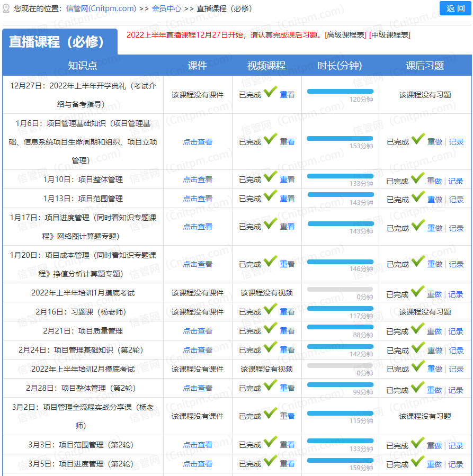Click 点击查看 courseware for 1月6日 course

pos(198,142)
